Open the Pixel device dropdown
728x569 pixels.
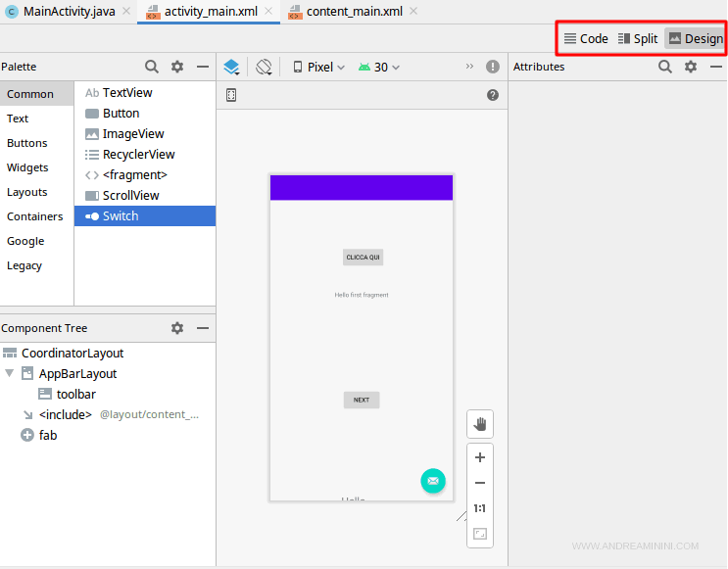pos(319,68)
